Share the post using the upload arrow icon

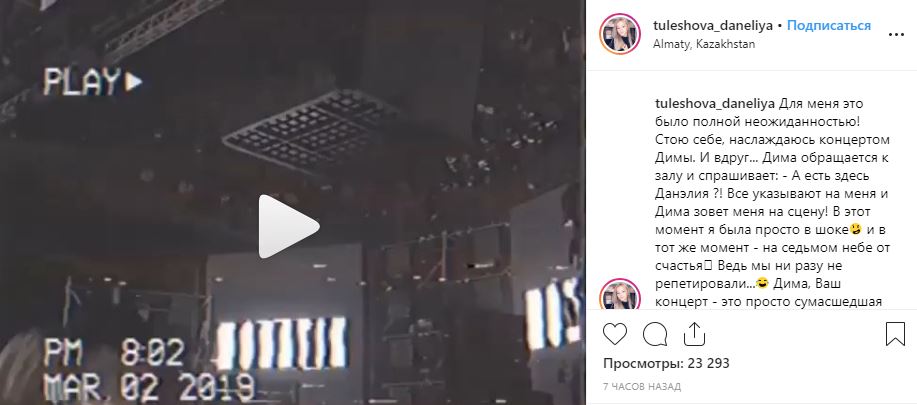click(694, 334)
